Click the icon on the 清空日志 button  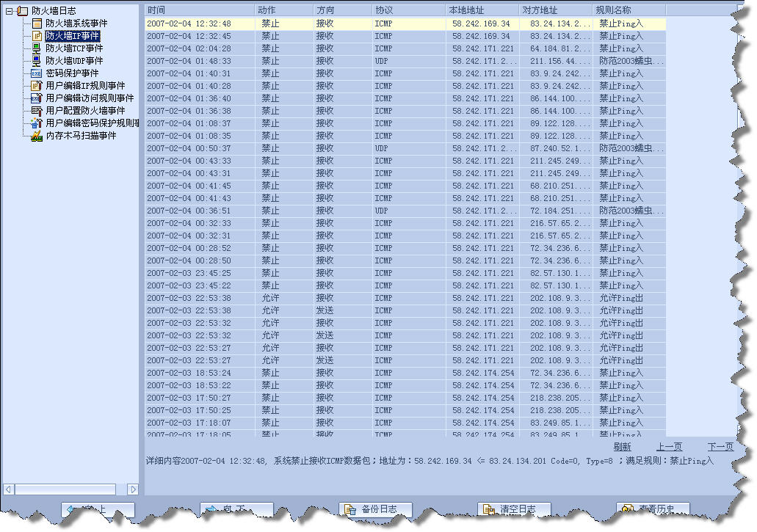point(488,510)
